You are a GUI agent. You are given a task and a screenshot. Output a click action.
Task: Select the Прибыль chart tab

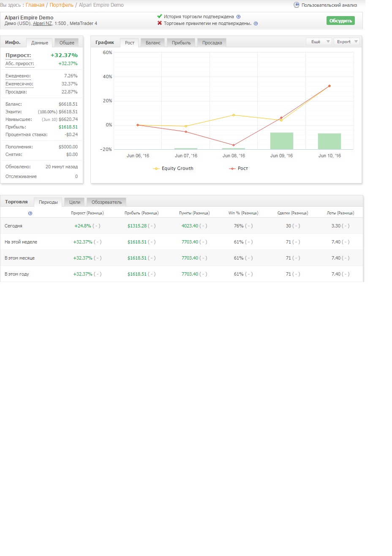coord(181,43)
